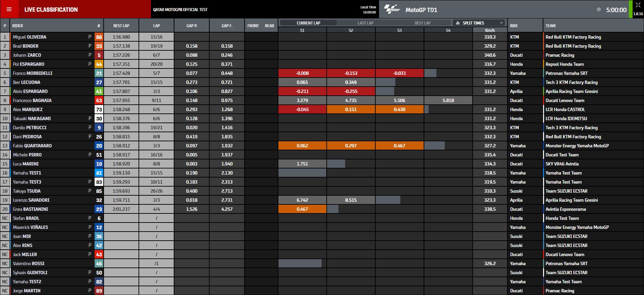Viewport: 644px width, 295px height.
Task: Switch to the Current Lap tab
Action: [308, 23]
